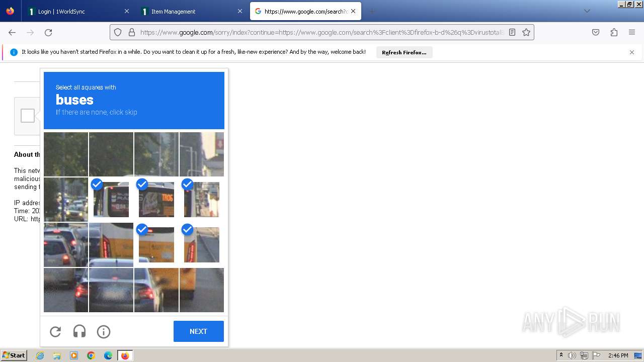Close the Item Management tab
Viewport: 644px width, 362px height.
point(240,11)
